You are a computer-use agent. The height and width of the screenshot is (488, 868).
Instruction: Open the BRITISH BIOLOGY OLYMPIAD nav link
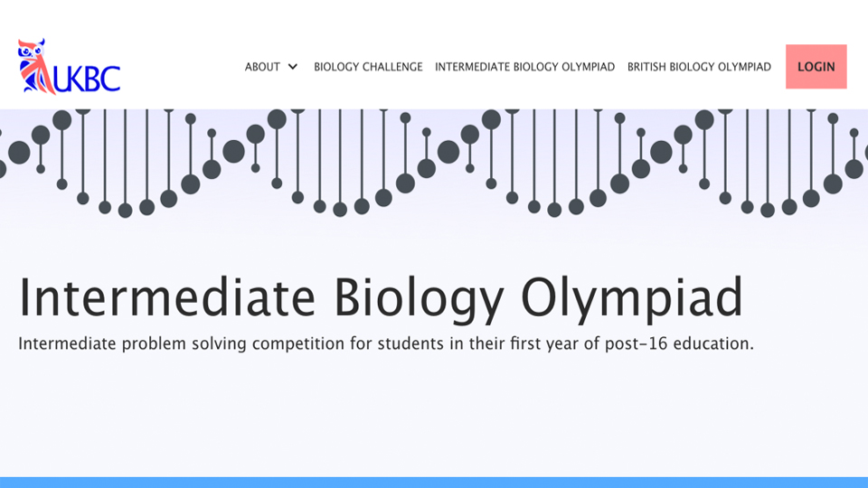(x=699, y=67)
